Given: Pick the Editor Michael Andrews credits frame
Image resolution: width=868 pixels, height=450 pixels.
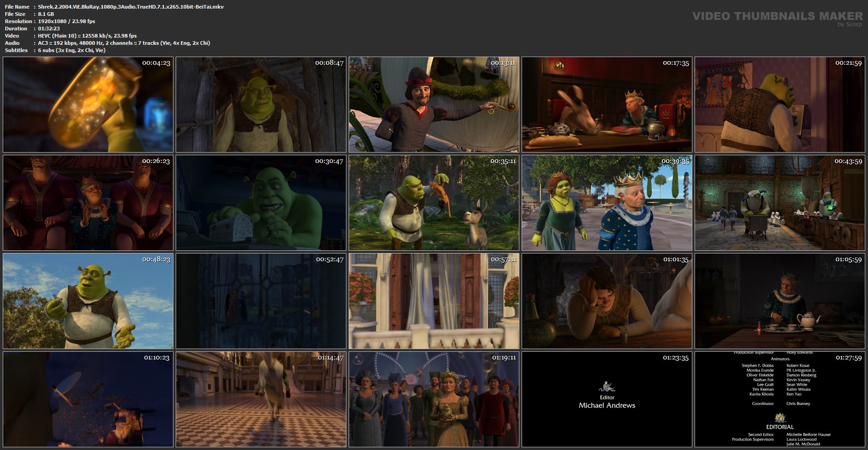Looking at the screenshot, I should point(607,399).
